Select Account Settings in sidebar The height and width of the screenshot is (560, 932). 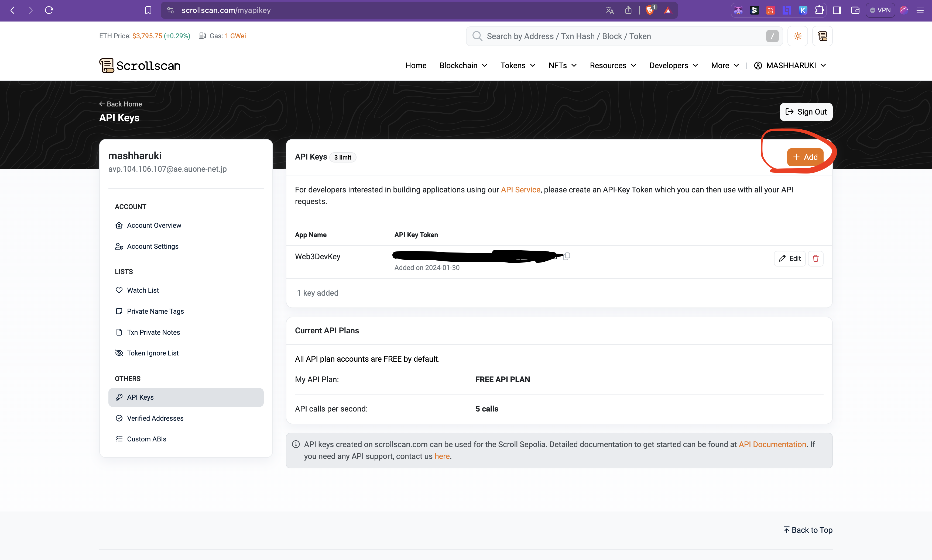click(152, 246)
